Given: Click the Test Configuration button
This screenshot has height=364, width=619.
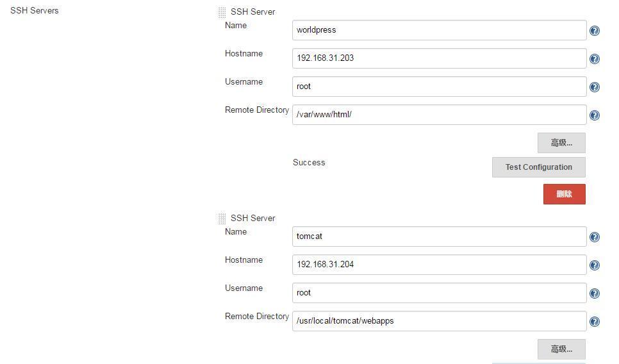Looking at the screenshot, I should (x=538, y=167).
